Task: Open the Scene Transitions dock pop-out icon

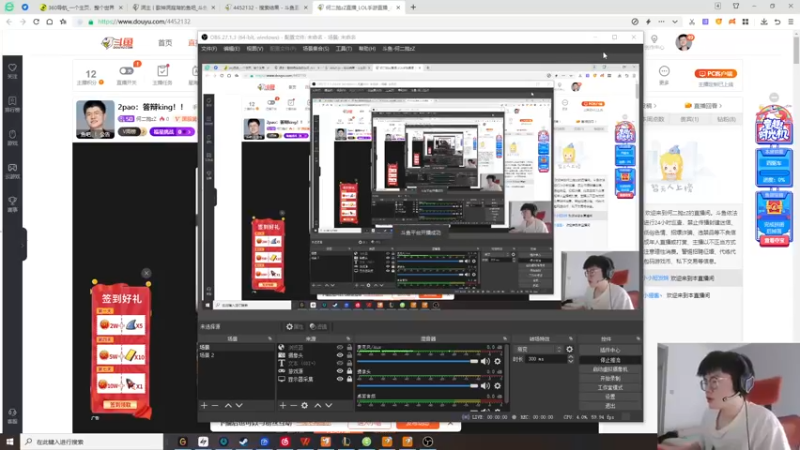Action: pyautogui.click(x=571, y=339)
